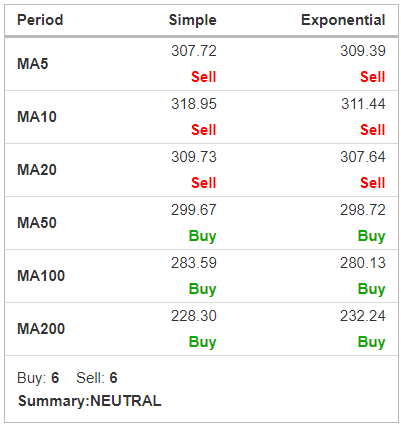Click the MA200 exponential Buy signal

[x=372, y=342]
